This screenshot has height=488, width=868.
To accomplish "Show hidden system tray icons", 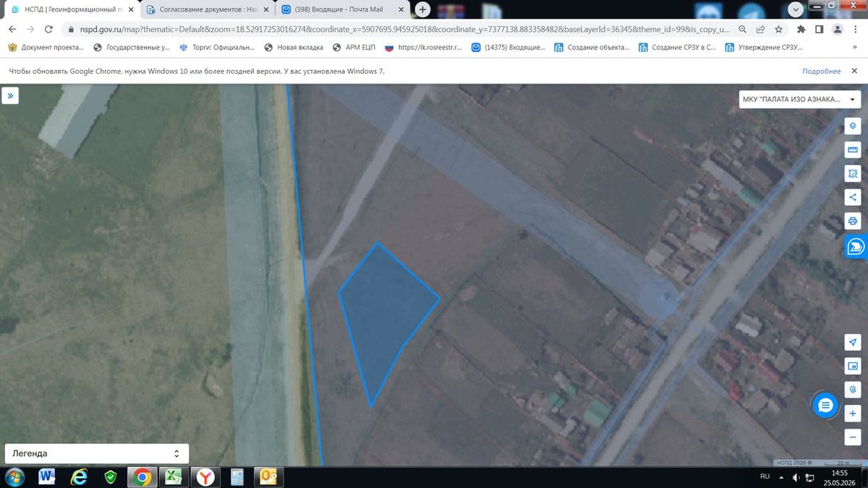I will tap(780, 477).
